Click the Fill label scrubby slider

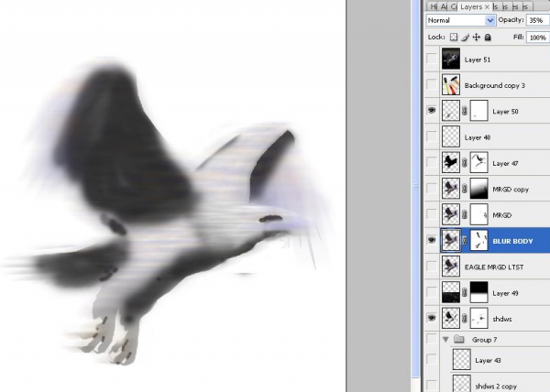tap(519, 37)
